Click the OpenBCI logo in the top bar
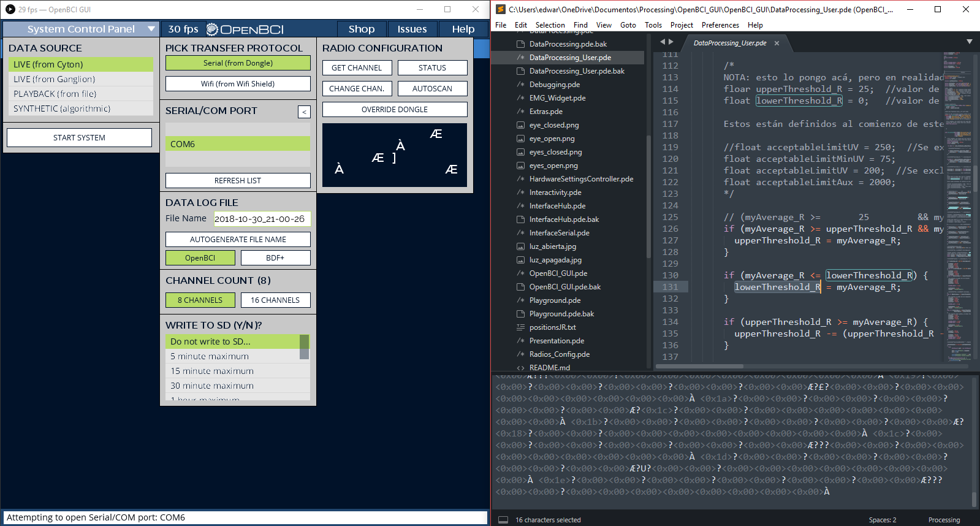The width and height of the screenshot is (980, 526). (x=245, y=29)
